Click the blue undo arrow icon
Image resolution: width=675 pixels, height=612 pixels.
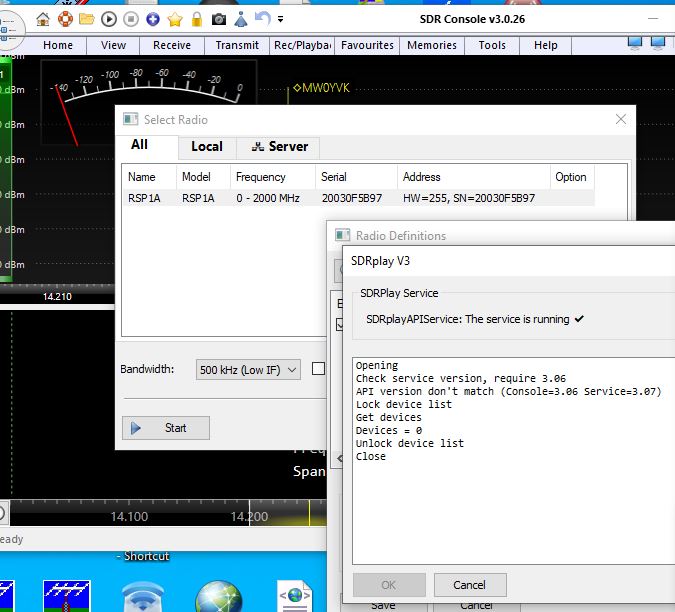[263, 18]
